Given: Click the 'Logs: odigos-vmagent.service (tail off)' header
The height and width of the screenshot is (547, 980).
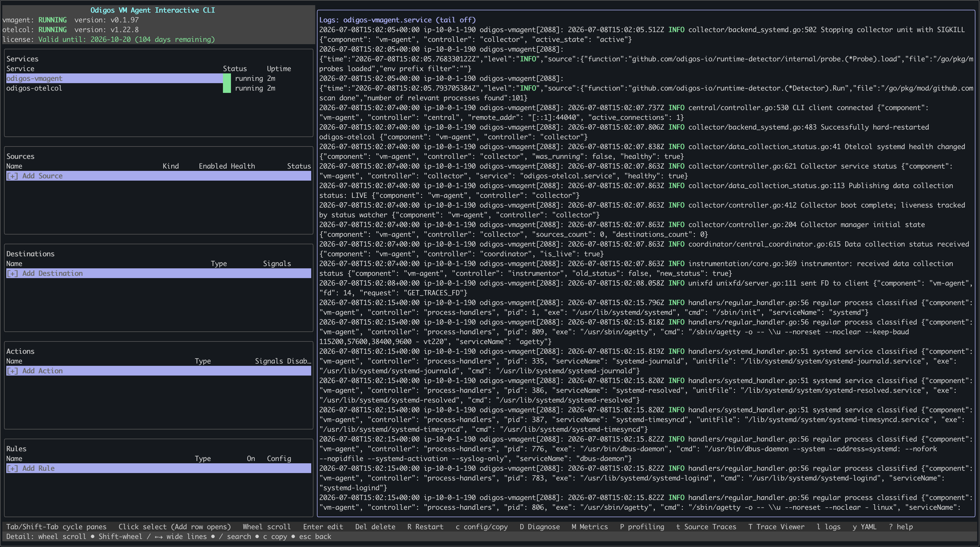Looking at the screenshot, I should 397,20.
